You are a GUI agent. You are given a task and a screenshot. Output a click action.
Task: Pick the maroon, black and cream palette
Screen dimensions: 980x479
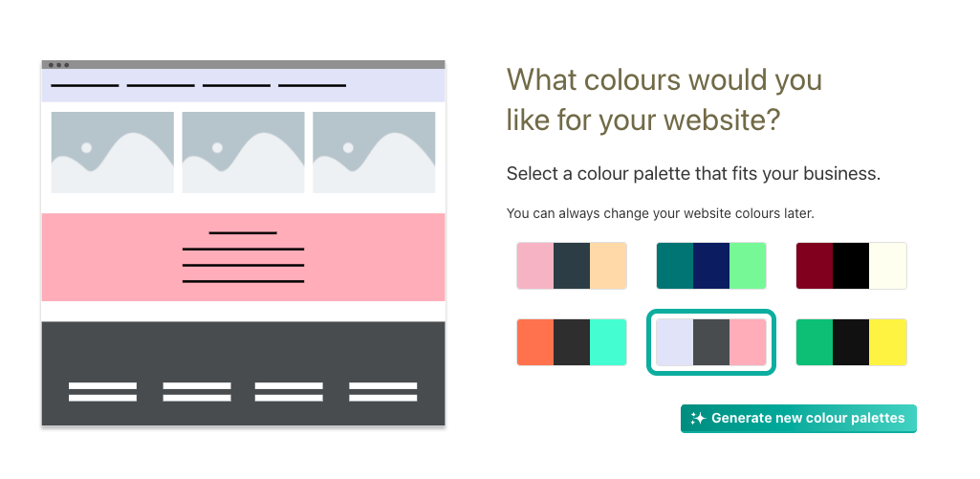[x=851, y=266]
